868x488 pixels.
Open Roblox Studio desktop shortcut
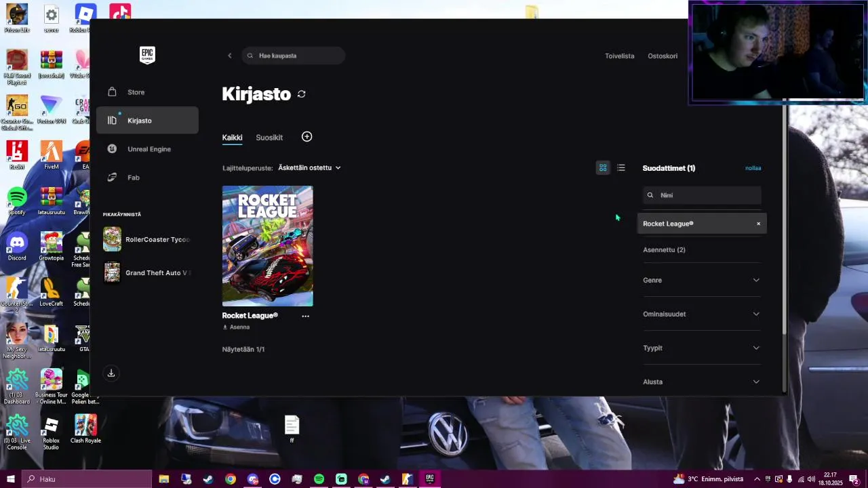click(51, 432)
